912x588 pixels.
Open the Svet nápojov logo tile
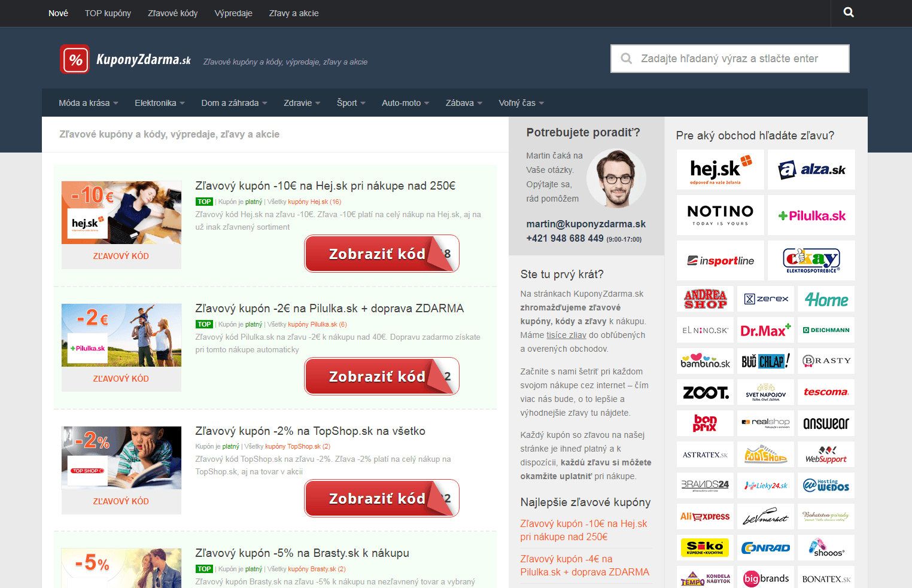pyautogui.click(x=766, y=392)
